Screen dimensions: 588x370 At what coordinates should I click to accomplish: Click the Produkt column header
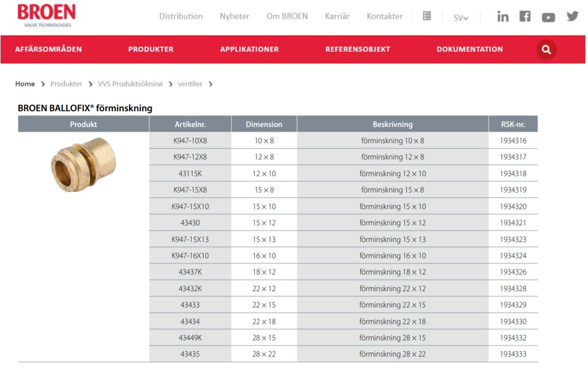click(x=83, y=124)
